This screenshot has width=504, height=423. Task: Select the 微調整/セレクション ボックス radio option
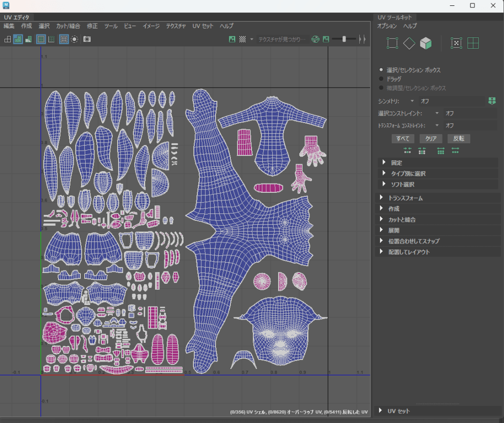[x=381, y=88]
